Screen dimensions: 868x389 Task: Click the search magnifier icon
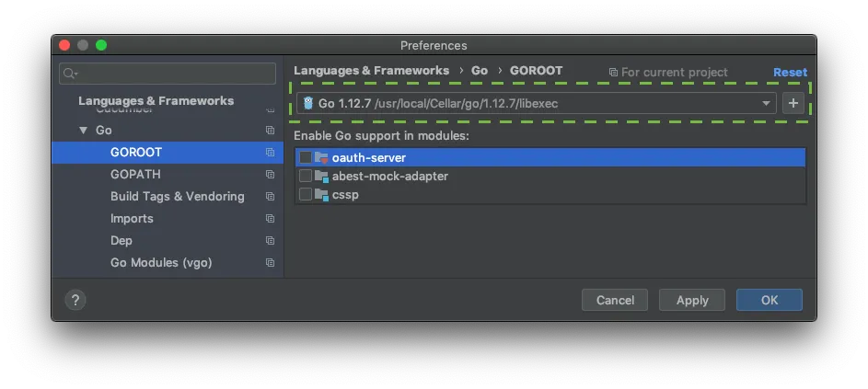(70, 74)
